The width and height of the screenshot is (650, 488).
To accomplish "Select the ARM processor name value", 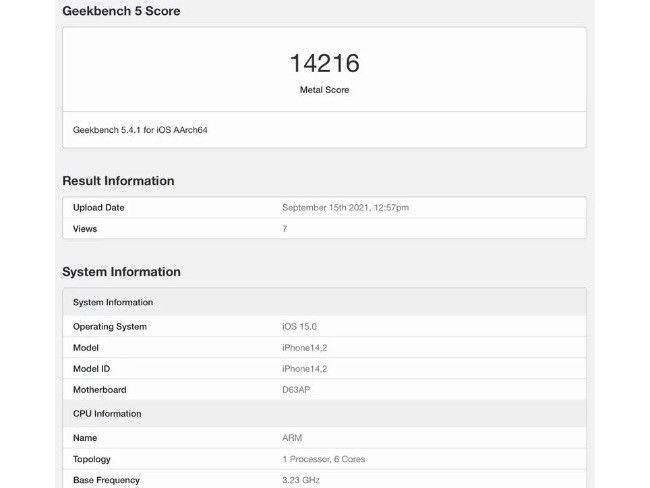I will point(292,438).
